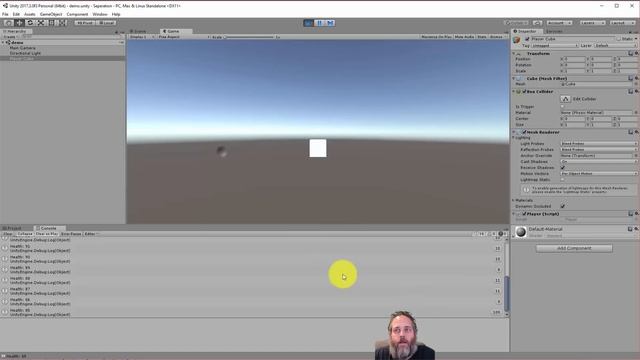The height and width of the screenshot is (360, 640).
Task: Open the Display 1 dropdown in Game view
Action: click(x=142, y=37)
